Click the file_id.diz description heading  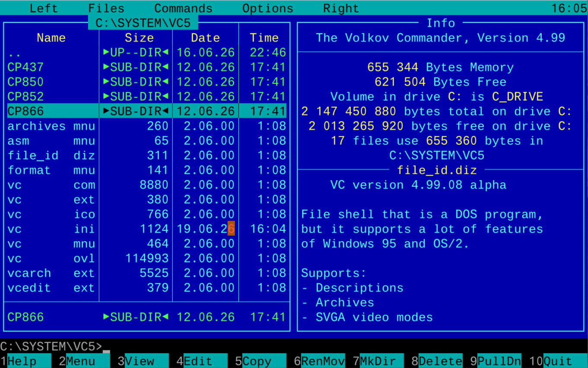437,170
